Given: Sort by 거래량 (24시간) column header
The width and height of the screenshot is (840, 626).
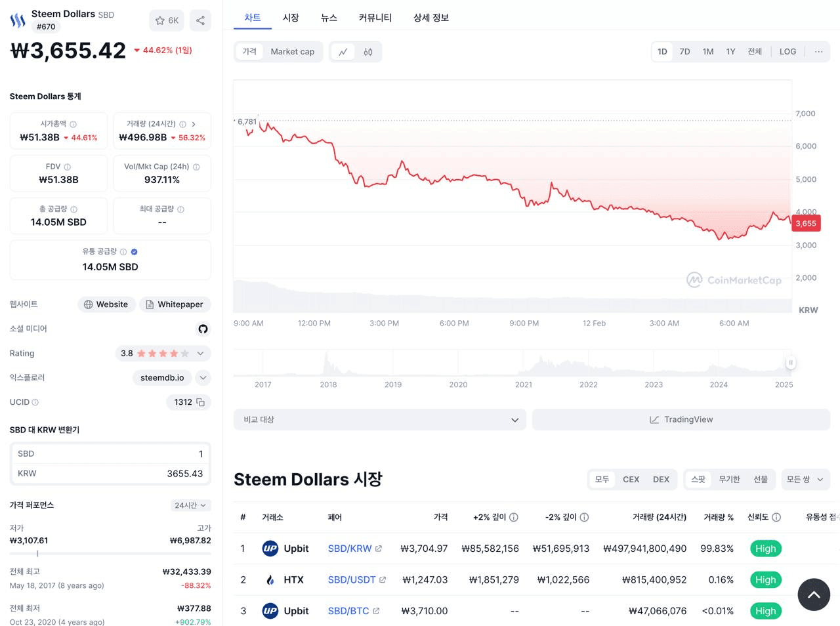Looking at the screenshot, I should point(660,517).
